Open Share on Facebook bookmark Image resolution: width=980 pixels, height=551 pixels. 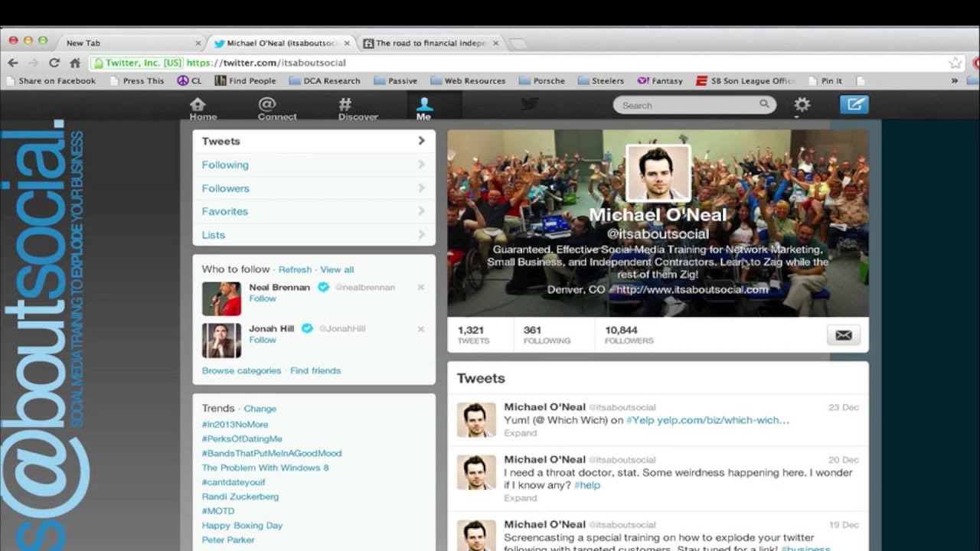[x=51, y=80]
